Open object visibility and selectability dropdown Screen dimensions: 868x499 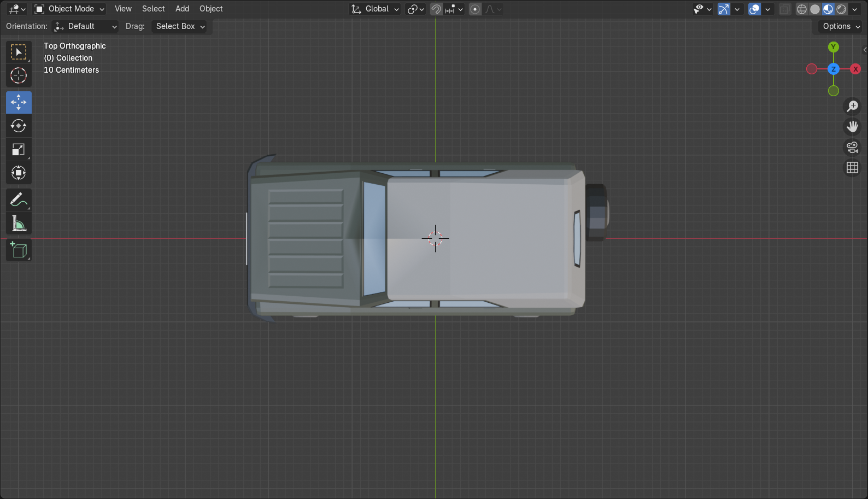tap(702, 9)
